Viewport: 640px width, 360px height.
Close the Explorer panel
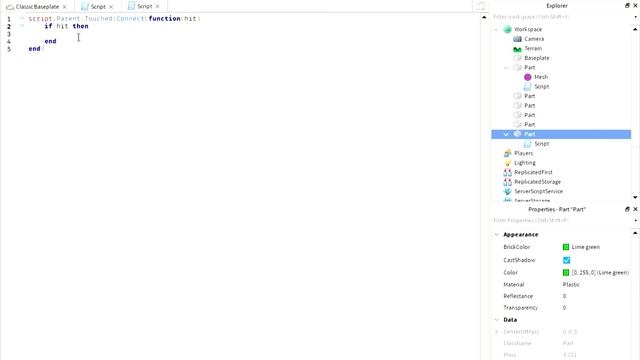635,6
